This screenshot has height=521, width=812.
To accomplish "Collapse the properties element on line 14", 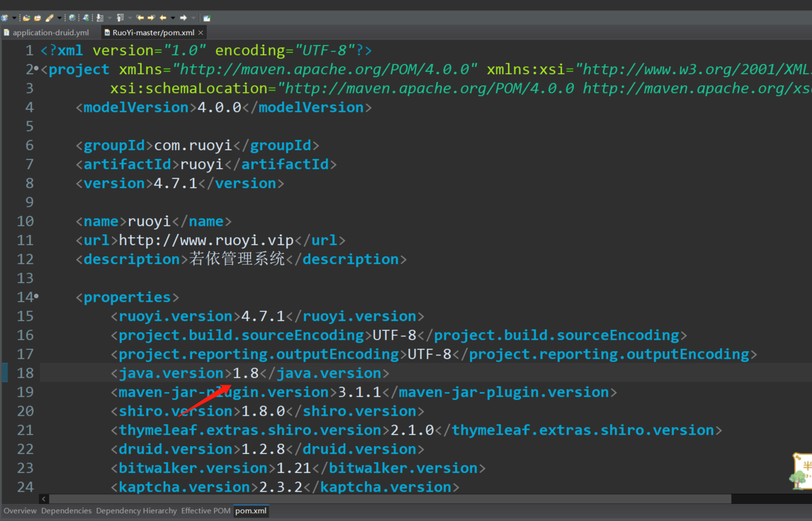I will coord(36,296).
